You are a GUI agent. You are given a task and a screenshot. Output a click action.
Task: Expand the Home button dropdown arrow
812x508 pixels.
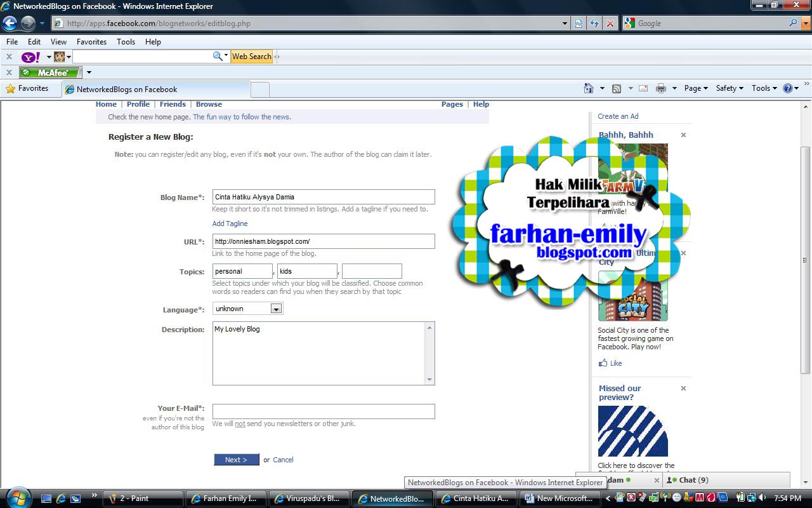pyautogui.click(x=602, y=89)
